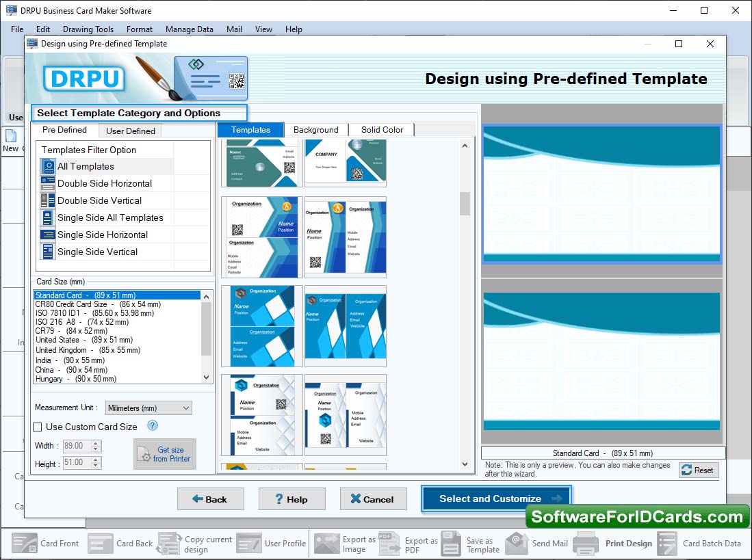Click the Back button
The height and width of the screenshot is (560, 752).
(211, 499)
